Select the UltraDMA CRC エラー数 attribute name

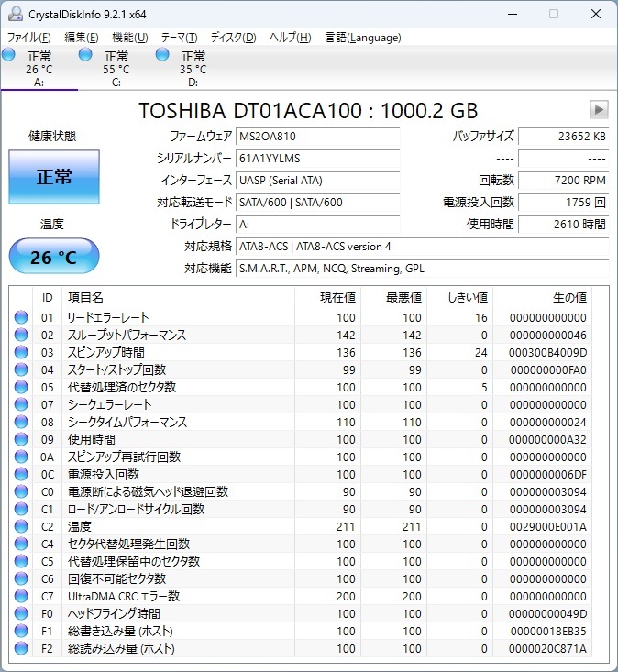click(124, 596)
